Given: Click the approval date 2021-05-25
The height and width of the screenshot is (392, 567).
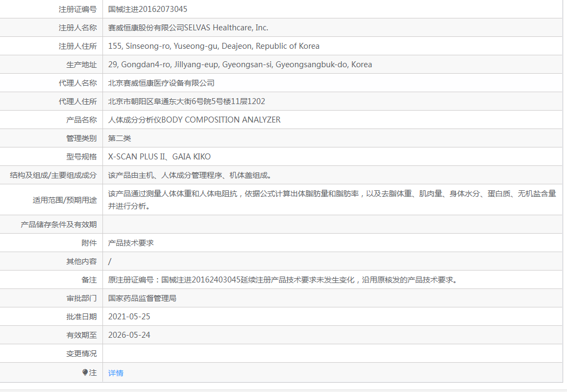Looking at the screenshot, I should pyautogui.click(x=129, y=317).
